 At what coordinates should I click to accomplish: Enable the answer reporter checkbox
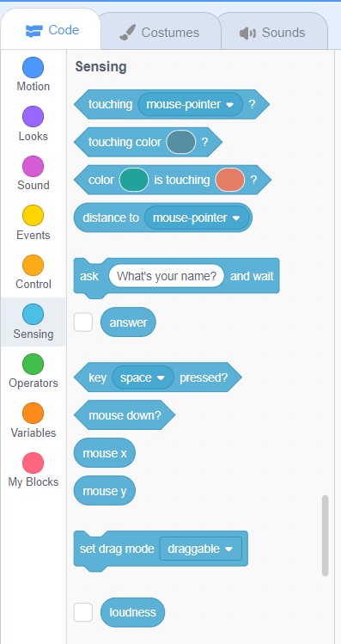pos(83,322)
